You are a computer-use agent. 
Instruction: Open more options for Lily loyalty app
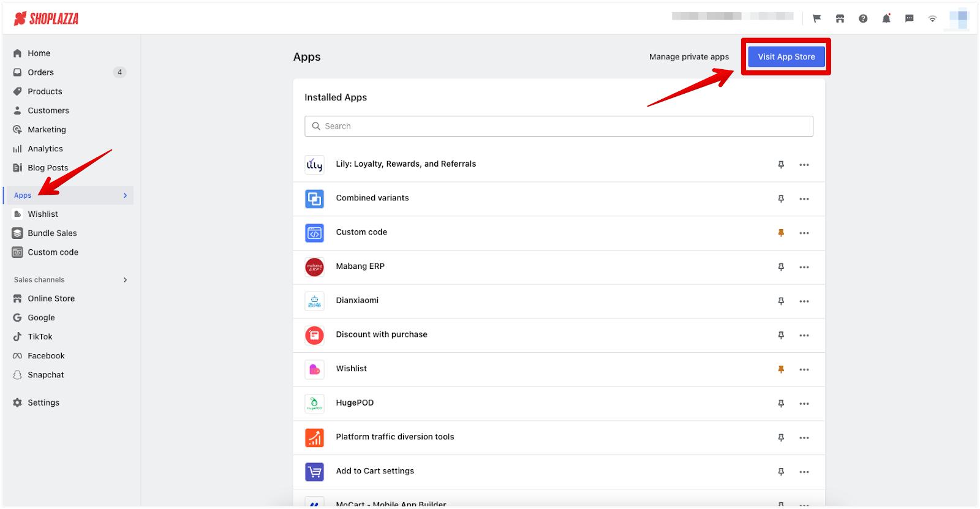(x=804, y=165)
